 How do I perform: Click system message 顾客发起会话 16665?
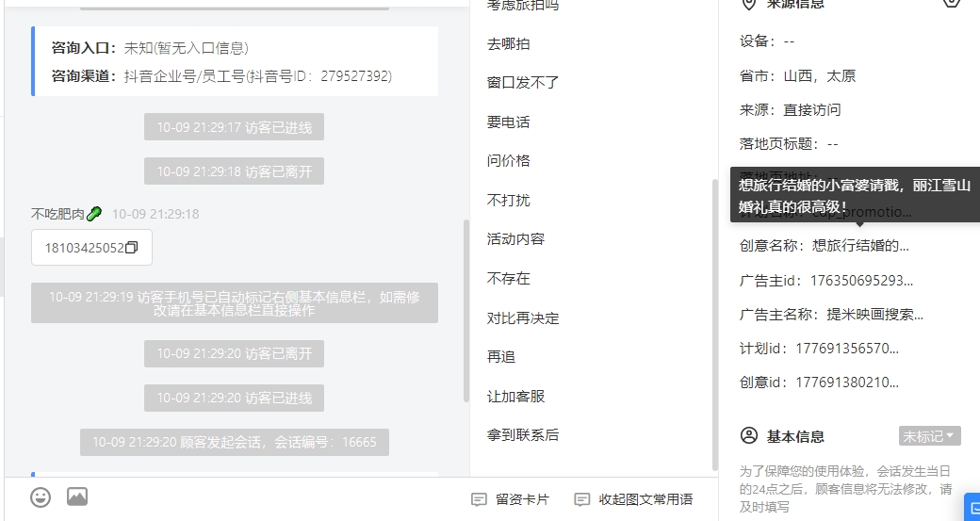pyautogui.click(x=235, y=442)
